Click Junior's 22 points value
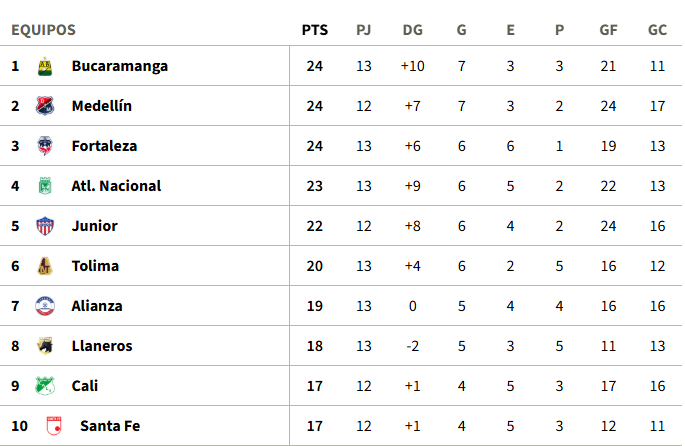 [314, 226]
